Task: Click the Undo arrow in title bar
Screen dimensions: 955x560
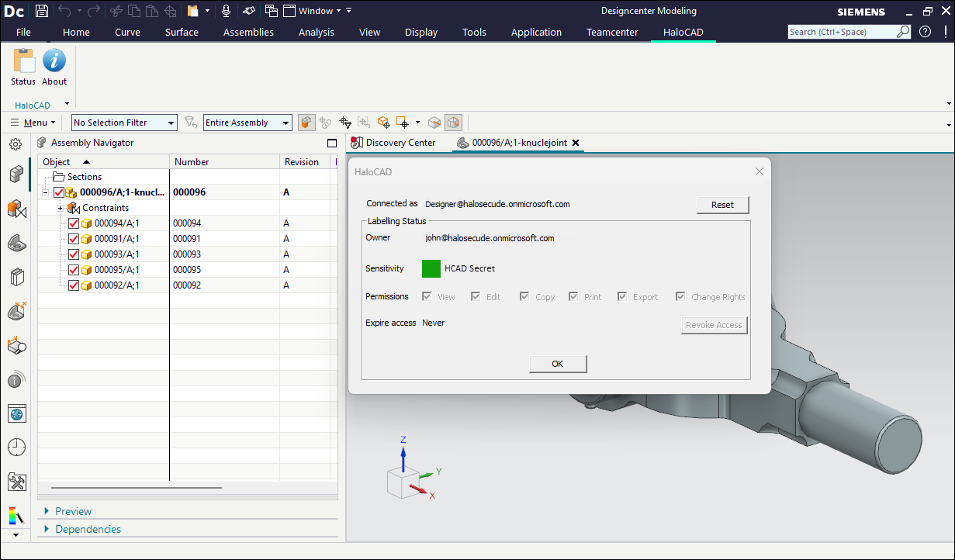Action: pos(66,11)
